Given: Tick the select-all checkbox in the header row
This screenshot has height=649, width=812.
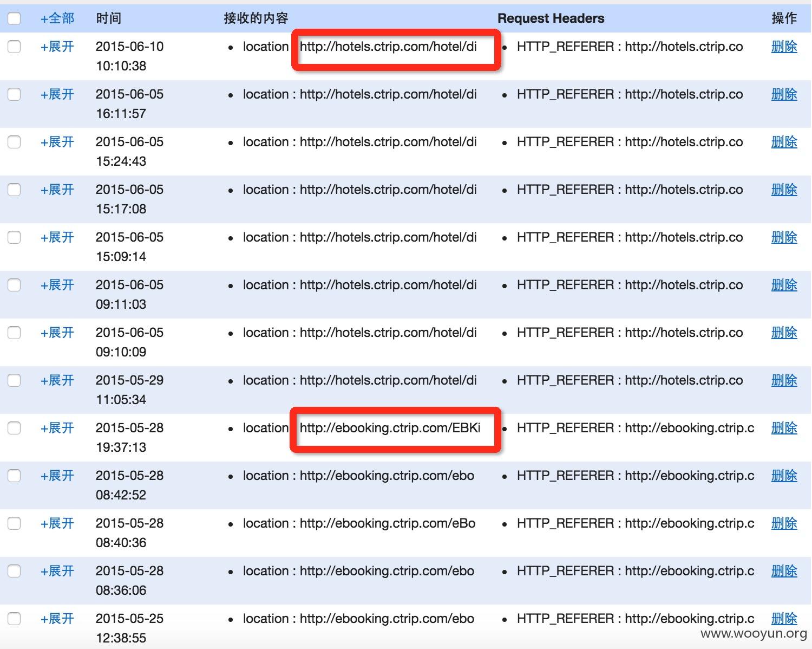Looking at the screenshot, I should pos(14,18).
